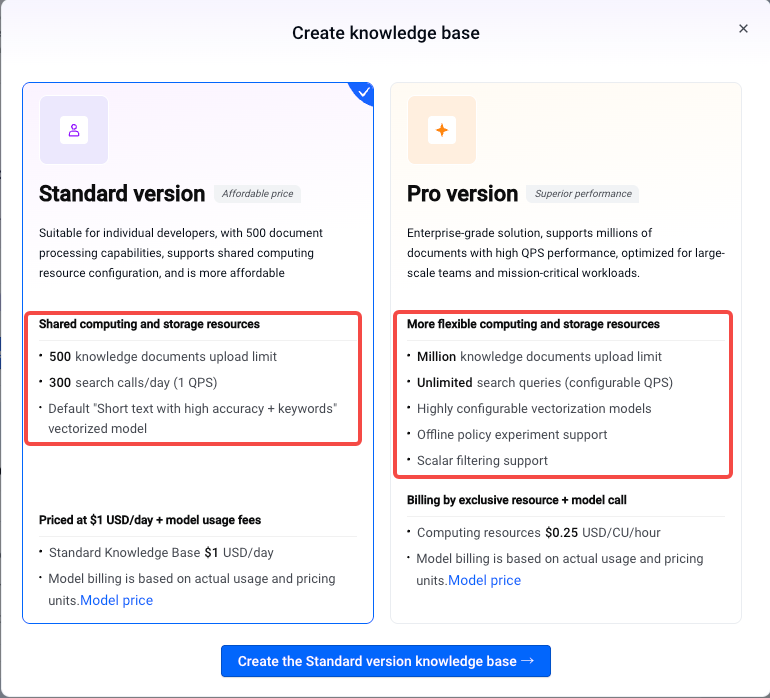Screen dimensions: 770x698
Task: Click the blue checkmark on Standard card
Action: point(364,92)
